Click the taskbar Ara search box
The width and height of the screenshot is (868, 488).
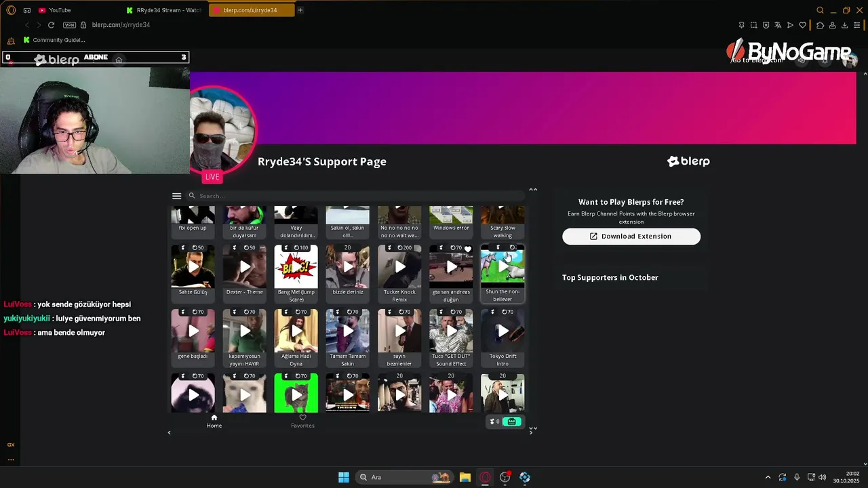[x=404, y=477]
